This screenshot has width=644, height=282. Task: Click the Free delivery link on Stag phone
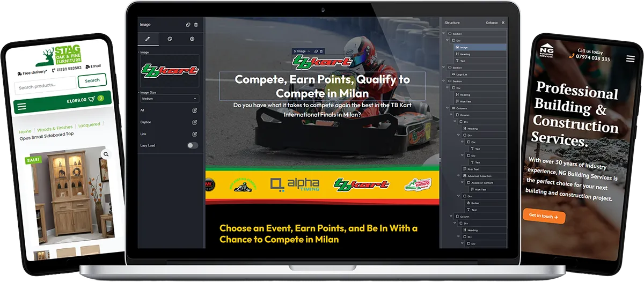pos(32,72)
